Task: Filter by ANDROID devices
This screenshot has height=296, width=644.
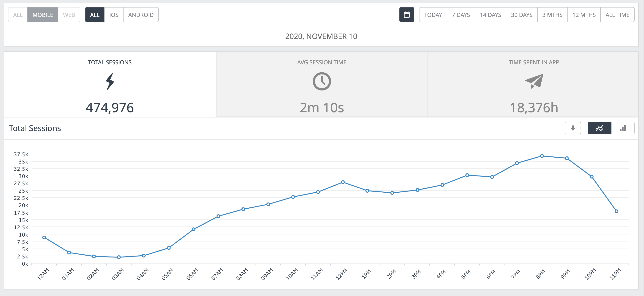Action: (141, 15)
